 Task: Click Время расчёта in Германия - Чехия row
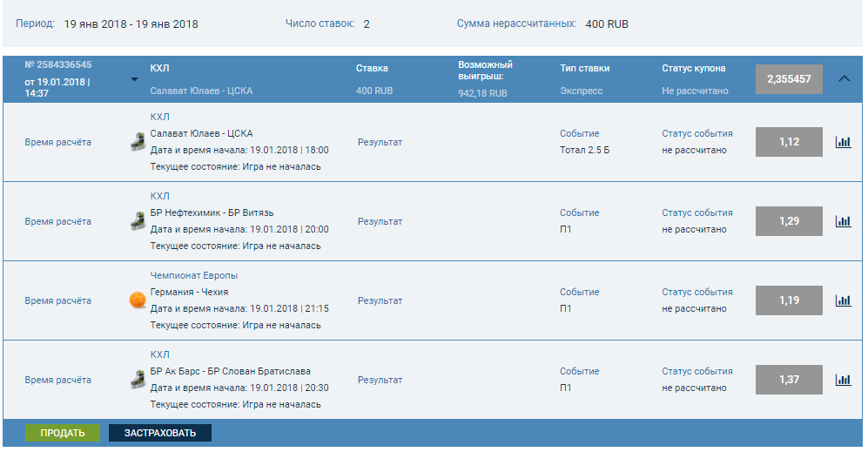pos(57,300)
